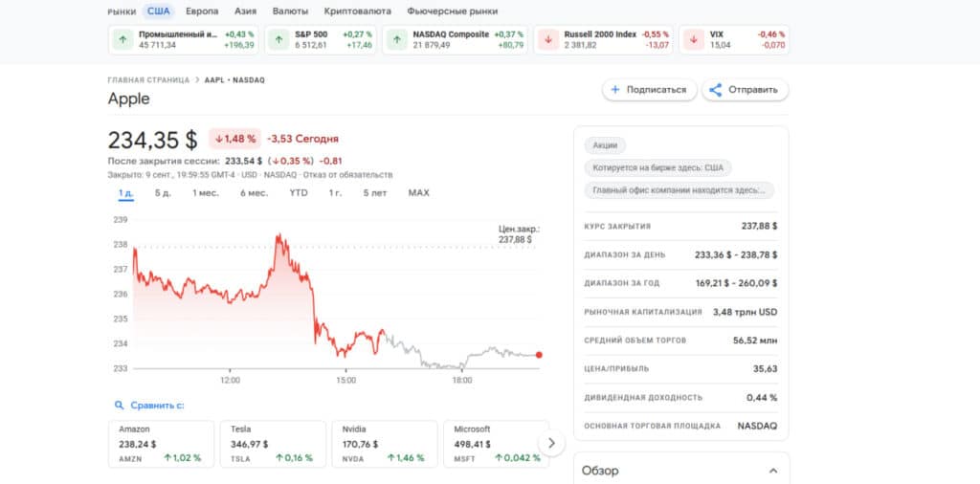This screenshot has width=980, height=484.
Task: Click the share icon in Отправить button
Action: [x=716, y=90]
